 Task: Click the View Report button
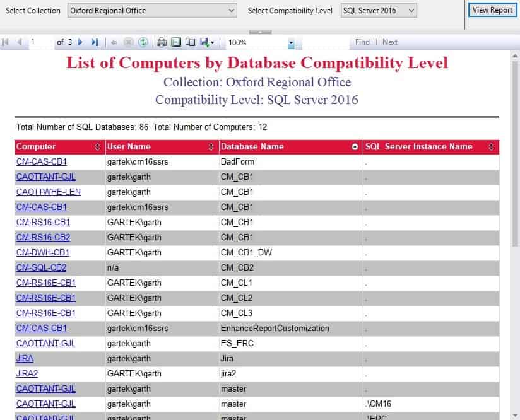click(492, 10)
